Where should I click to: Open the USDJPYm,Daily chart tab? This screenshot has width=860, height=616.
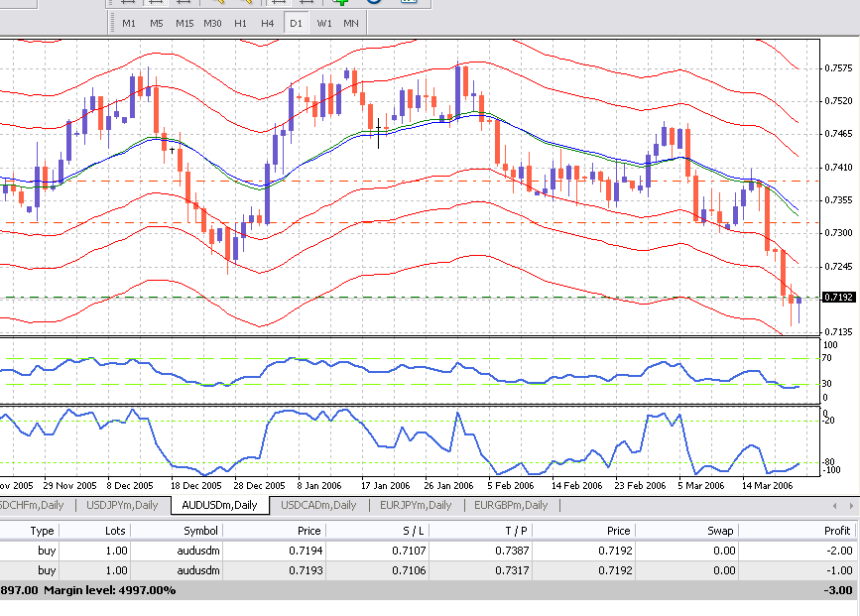point(122,505)
